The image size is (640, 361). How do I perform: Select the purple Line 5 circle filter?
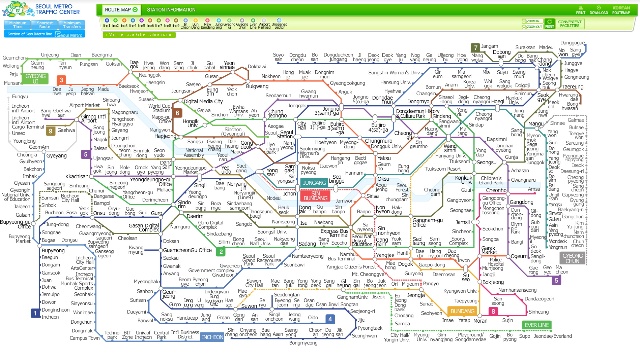pyautogui.click(x=142, y=20)
